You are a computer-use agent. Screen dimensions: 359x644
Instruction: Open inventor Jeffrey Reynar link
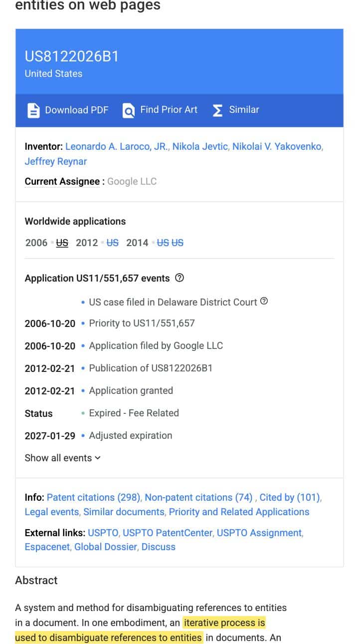coord(56,161)
